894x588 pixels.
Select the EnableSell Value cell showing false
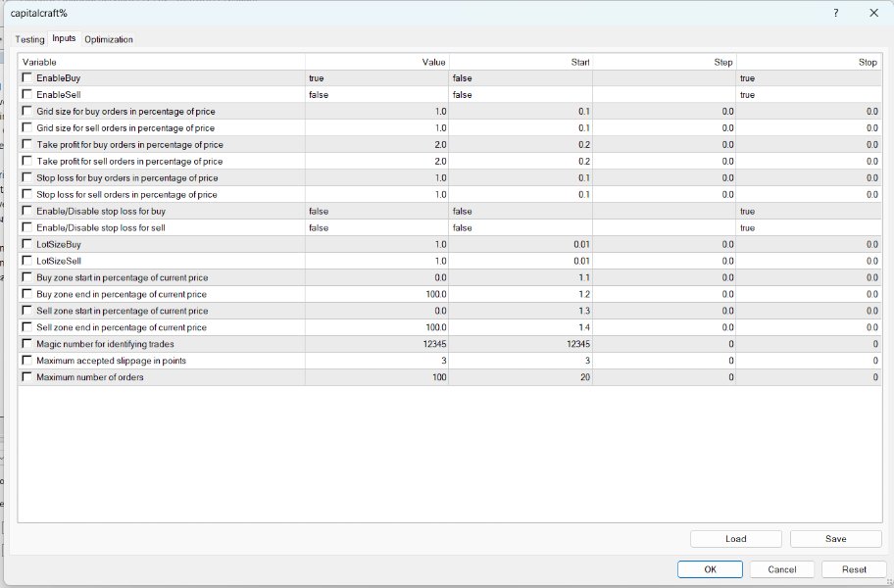coord(376,95)
